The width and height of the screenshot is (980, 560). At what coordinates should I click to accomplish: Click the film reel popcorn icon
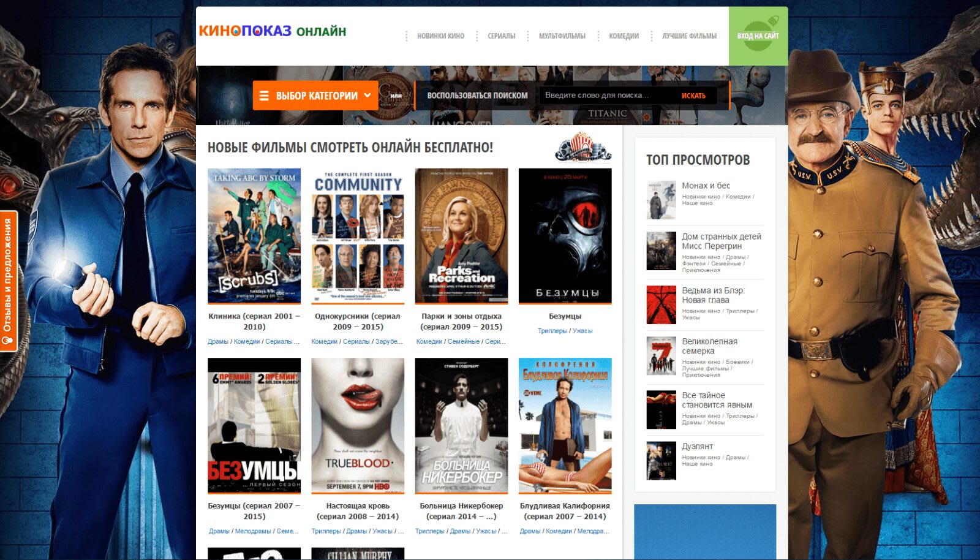click(x=582, y=147)
